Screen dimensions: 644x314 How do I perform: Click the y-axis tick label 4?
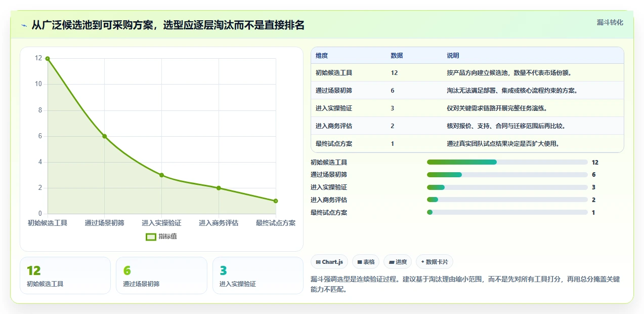point(40,162)
